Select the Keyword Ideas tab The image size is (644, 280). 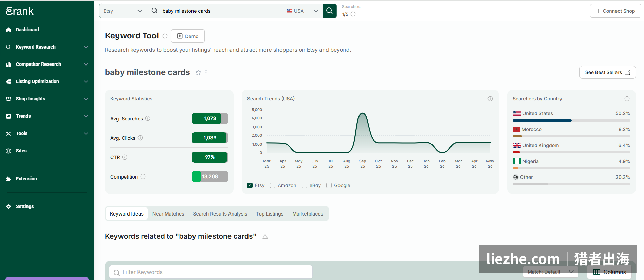127,214
